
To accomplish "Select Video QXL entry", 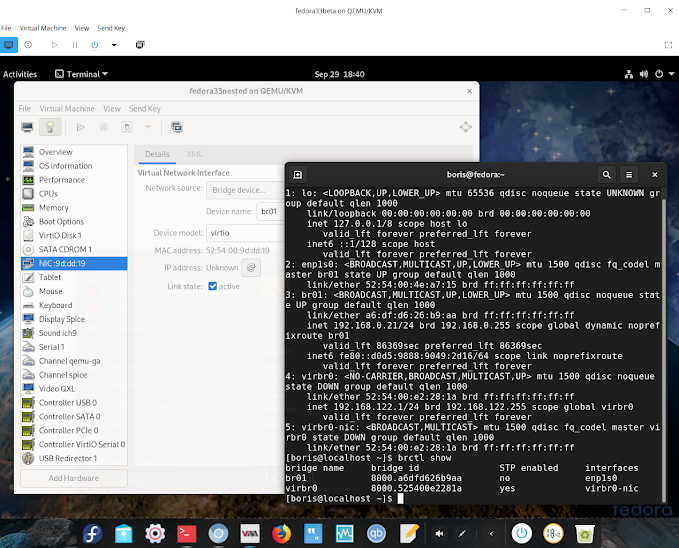I will pos(74,389).
